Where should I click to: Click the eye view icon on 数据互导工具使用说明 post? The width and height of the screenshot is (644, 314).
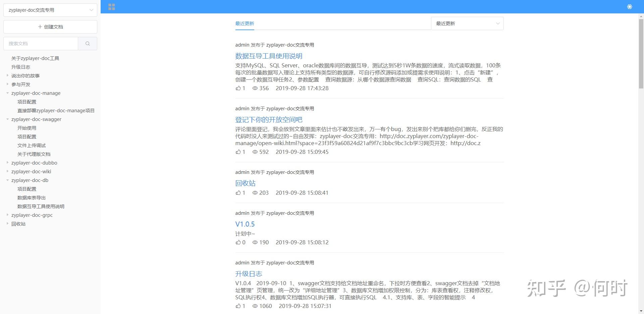click(255, 88)
